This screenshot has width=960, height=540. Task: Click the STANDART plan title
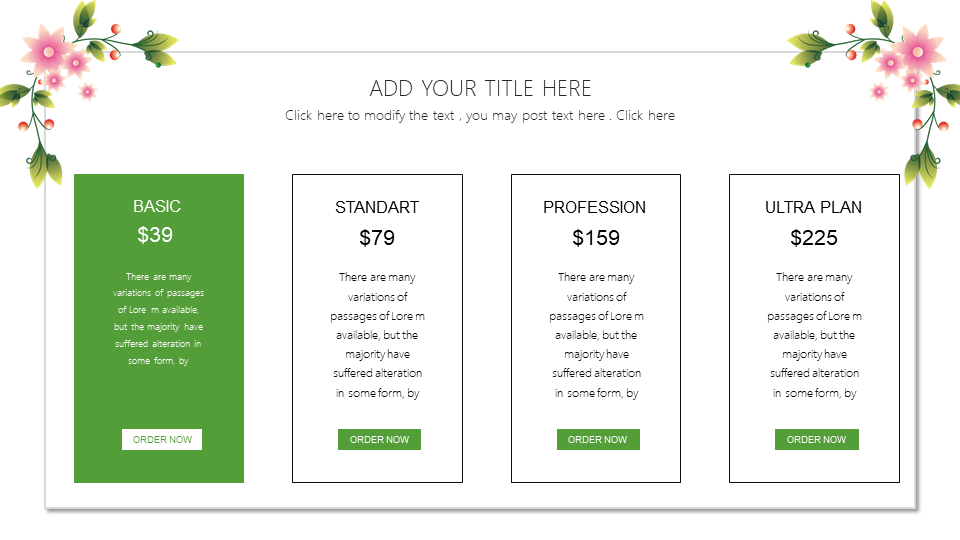coord(377,207)
